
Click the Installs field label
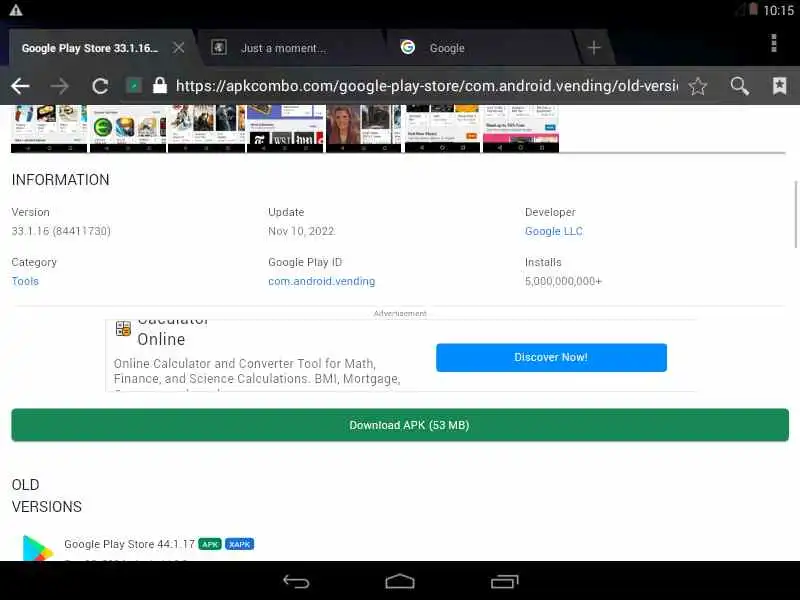point(543,262)
